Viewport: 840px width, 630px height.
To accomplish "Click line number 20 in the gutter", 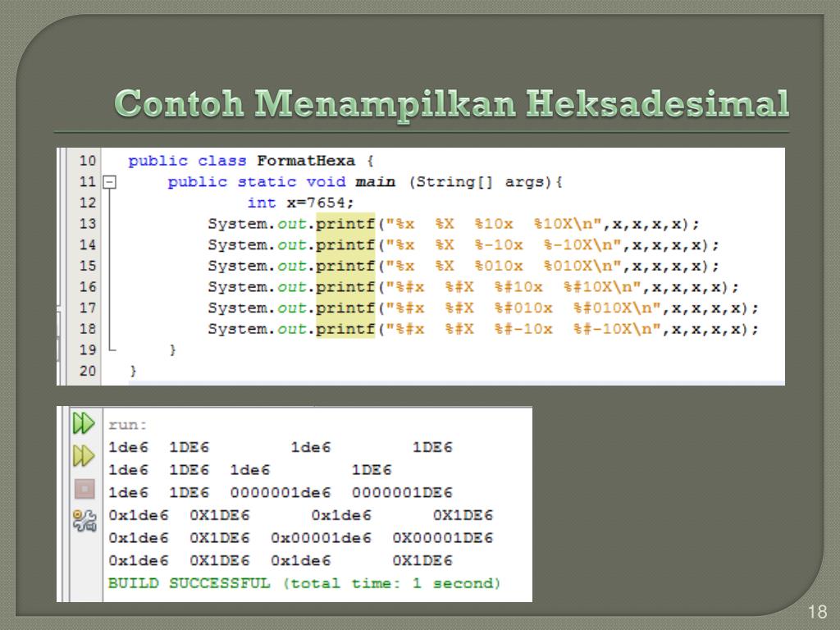I will 87,371.
